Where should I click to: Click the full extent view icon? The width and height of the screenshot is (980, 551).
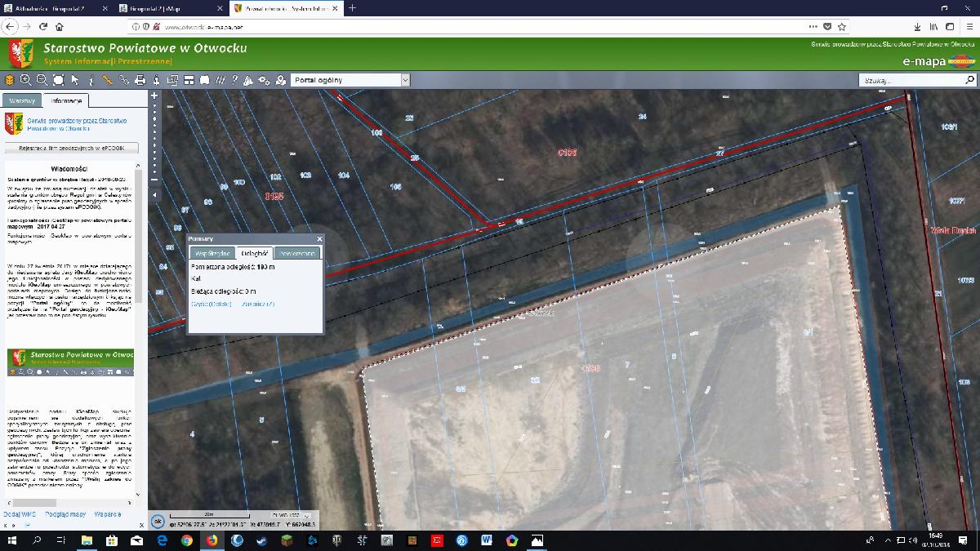(x=58, y=80)
